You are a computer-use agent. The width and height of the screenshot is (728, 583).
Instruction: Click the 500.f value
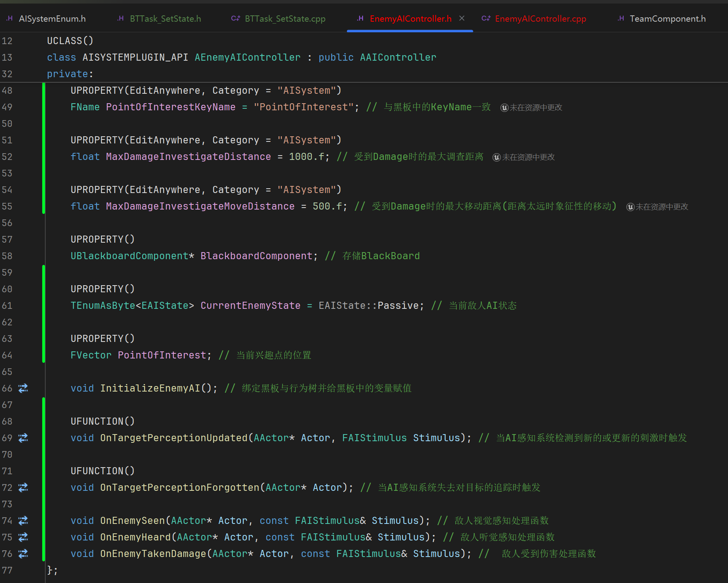[x=327, y=206]
